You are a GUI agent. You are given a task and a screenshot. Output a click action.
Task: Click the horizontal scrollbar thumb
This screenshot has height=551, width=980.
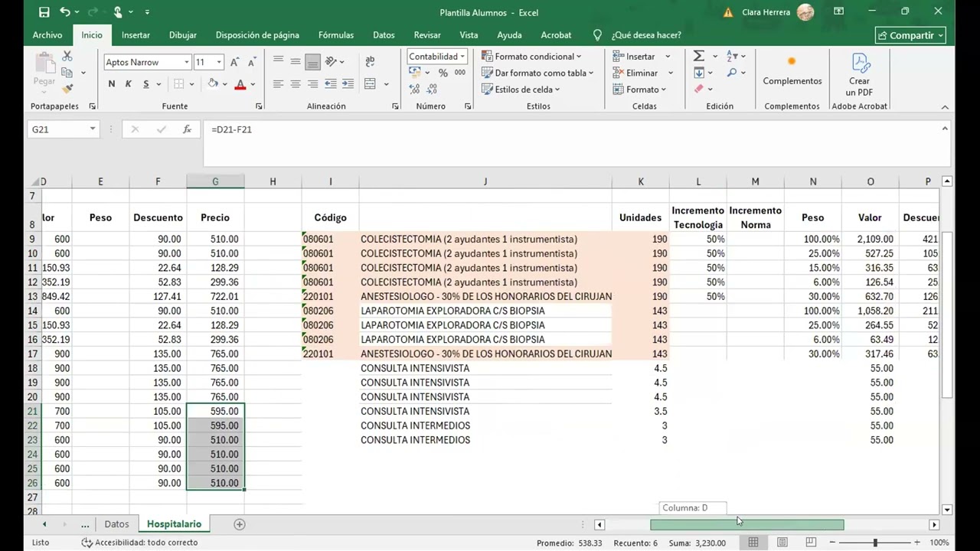[747, 525]
